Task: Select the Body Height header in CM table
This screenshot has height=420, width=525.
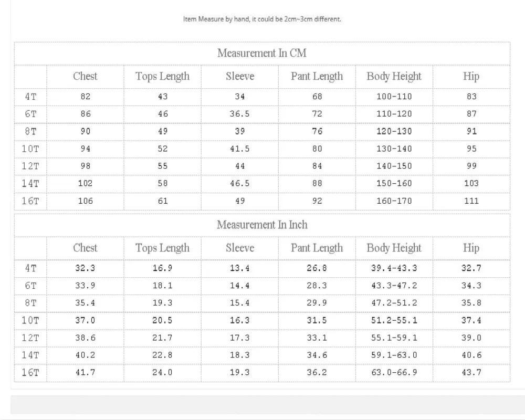Action: click(394, 76)
